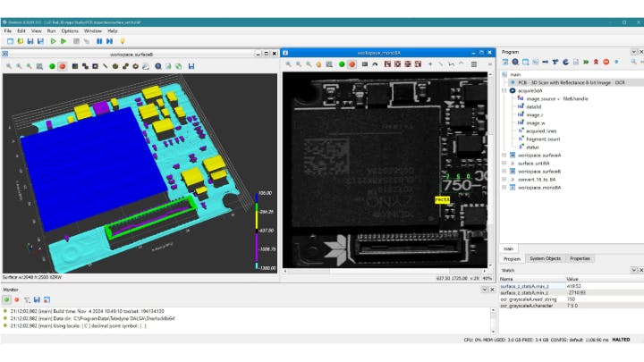Toggle the red circle button in workspace_monoBA toolbar

click(x=352, y=64)
